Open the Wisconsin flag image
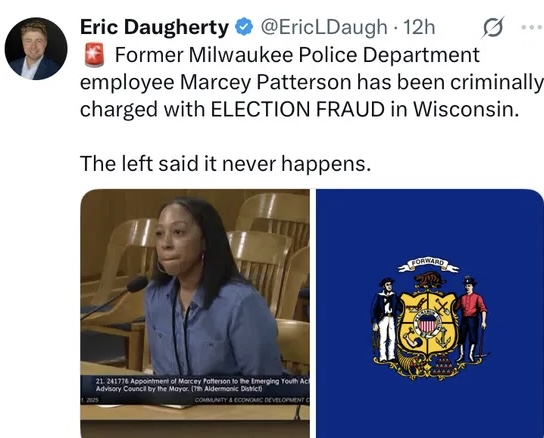Viewport: 544px width, 438px height. coord(430,313)
